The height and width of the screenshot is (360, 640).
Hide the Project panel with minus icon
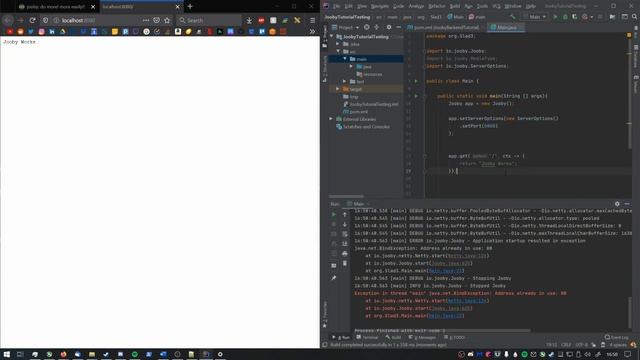398,27
